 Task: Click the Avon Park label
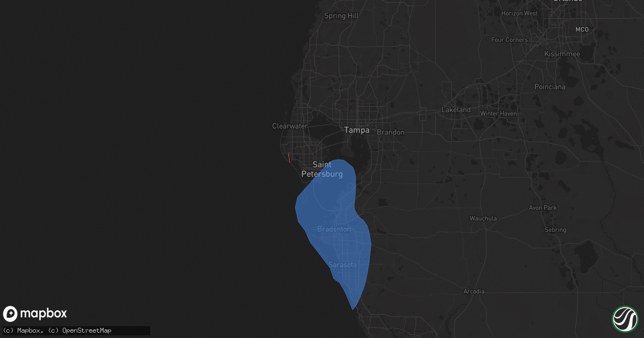pos(543,208)
